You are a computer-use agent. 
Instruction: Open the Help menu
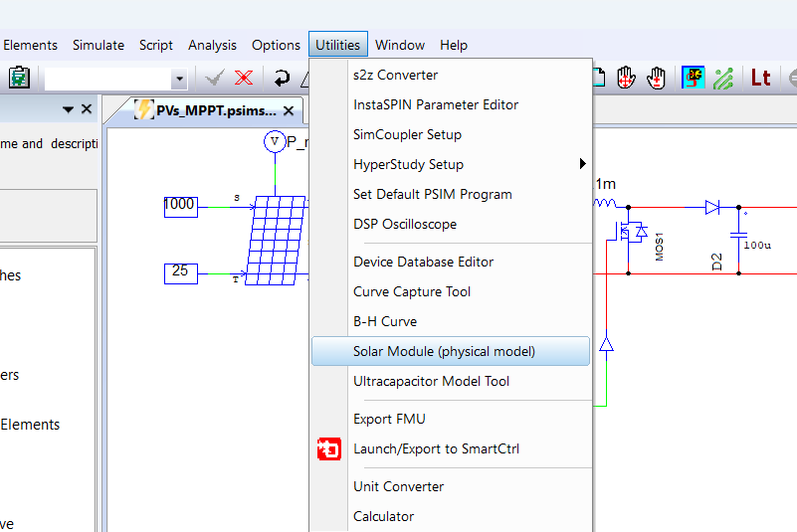click(x=454, y=45)
